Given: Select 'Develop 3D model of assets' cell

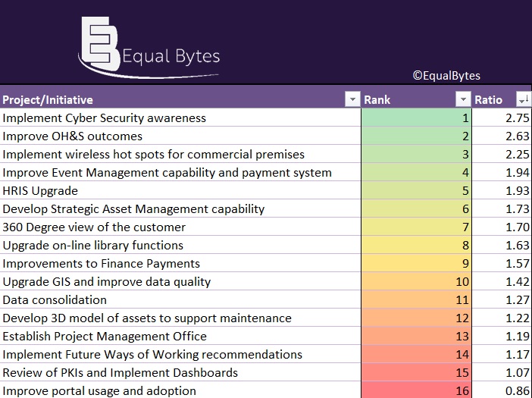Looking at the screenshot, I should click(180, 318).
